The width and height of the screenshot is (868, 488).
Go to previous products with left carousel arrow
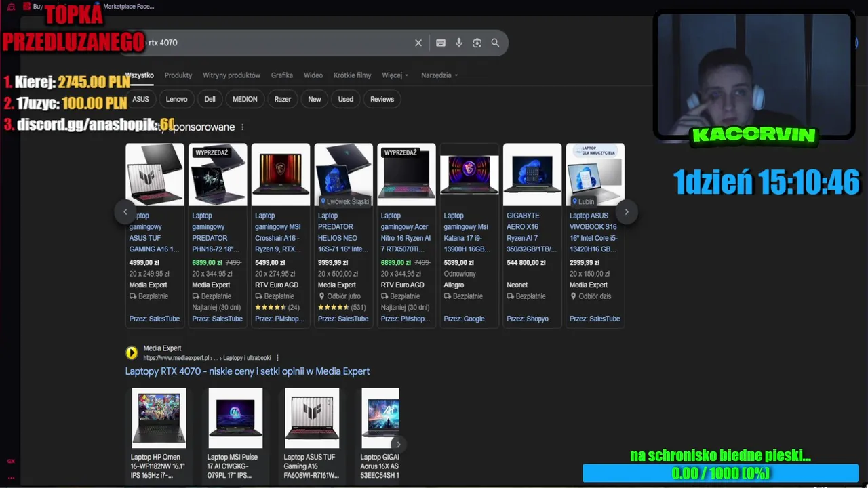pyautogui.click(x=125, y=212)
